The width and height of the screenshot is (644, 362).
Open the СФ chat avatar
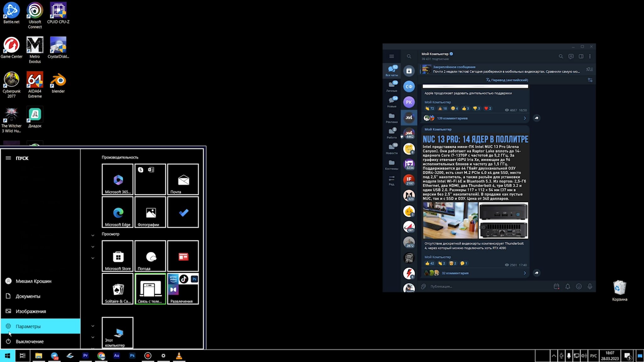[409, 86]
